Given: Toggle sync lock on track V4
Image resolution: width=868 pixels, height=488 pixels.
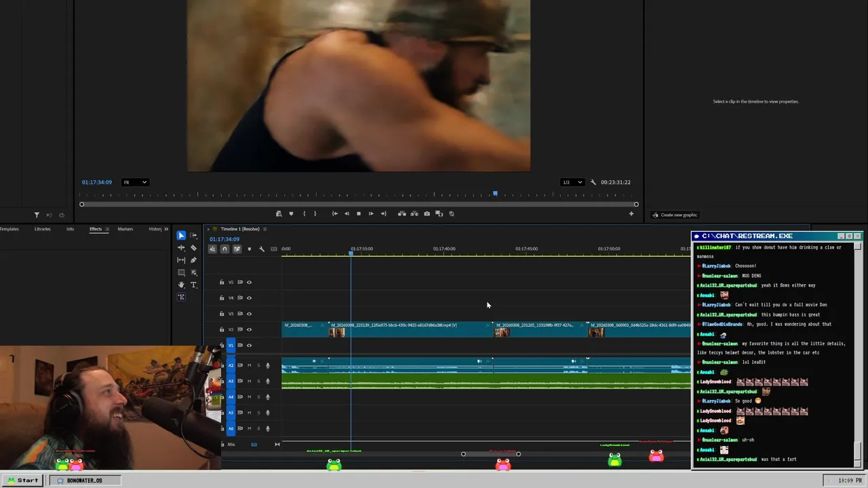Looking at the screenshot, I should 239,298.
